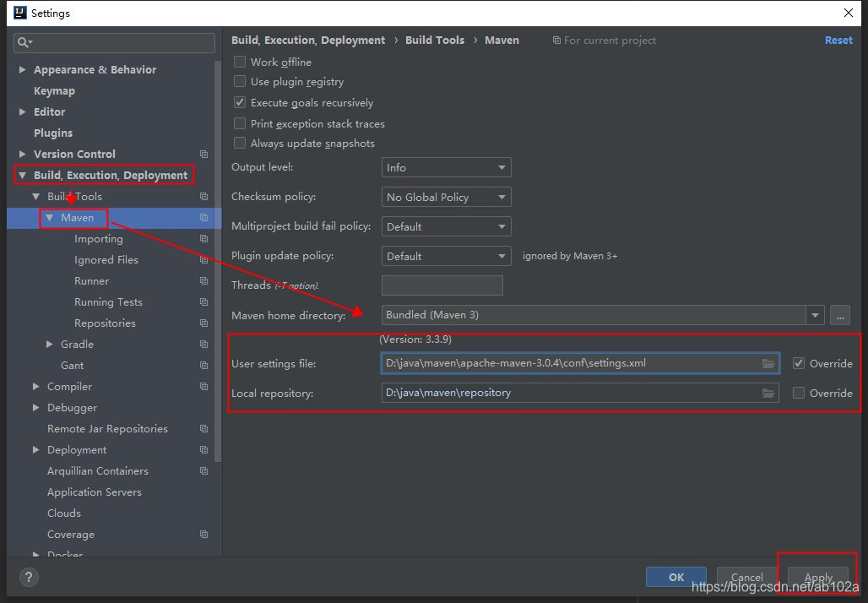Expand the Gradle tree node
The height and width of the screenshot is (603, 868).
(49, 344)
